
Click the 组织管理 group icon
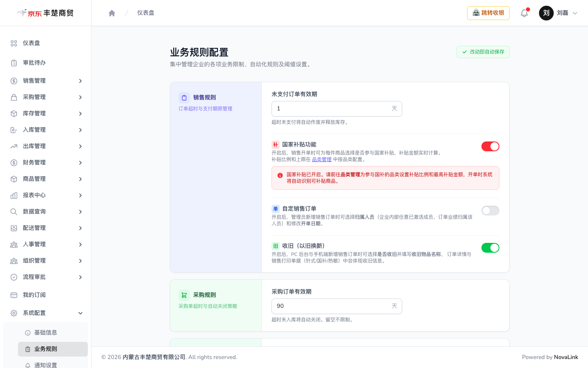pos(14,261)
